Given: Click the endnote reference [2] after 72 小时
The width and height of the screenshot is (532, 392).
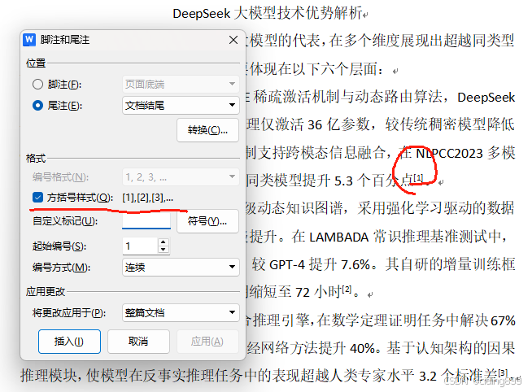Looking at the screenshot, I should (x=347, y=290).
